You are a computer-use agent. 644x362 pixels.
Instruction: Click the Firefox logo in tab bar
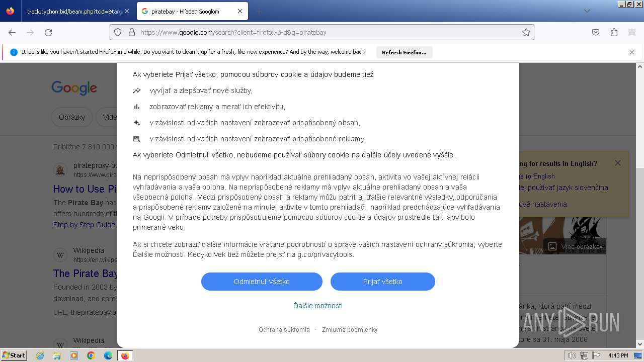(x=10, y=11)
